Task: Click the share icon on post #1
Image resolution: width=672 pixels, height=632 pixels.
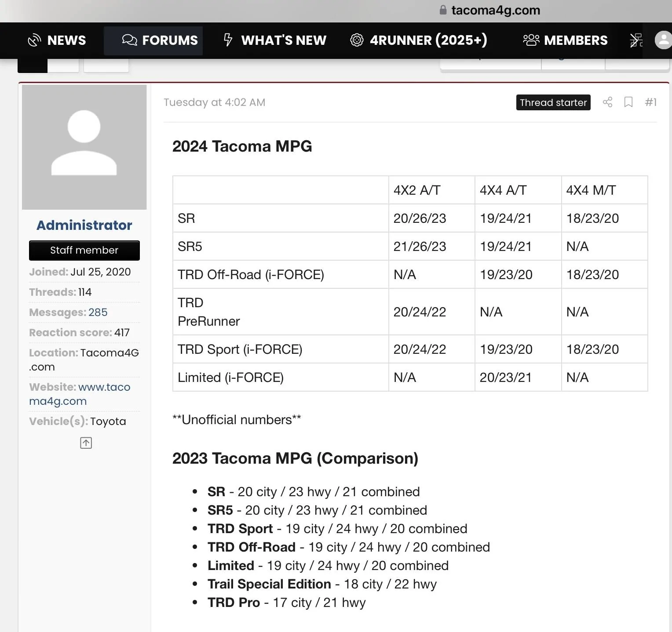Action: pyautogui.click(x=607, y=102)
